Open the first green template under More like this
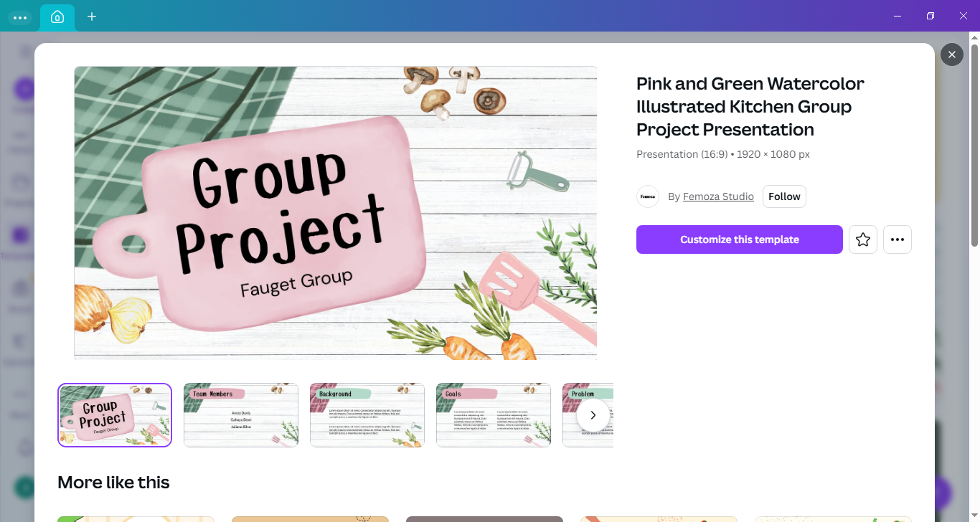 pos(136,519)
